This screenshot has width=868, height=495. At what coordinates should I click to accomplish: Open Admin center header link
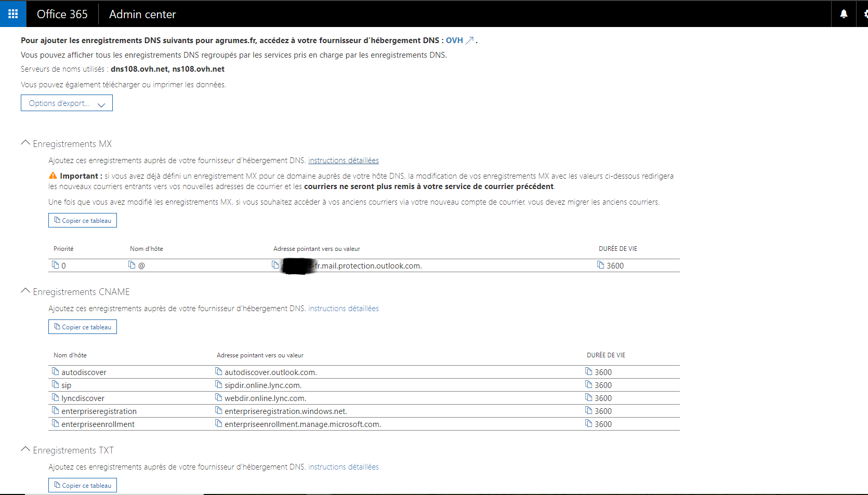[142, 14]
